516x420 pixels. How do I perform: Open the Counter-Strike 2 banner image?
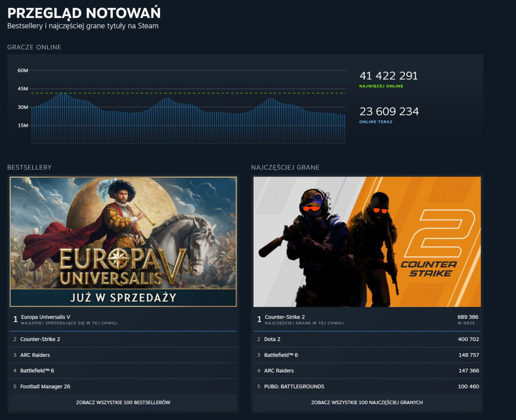(367, 241)
